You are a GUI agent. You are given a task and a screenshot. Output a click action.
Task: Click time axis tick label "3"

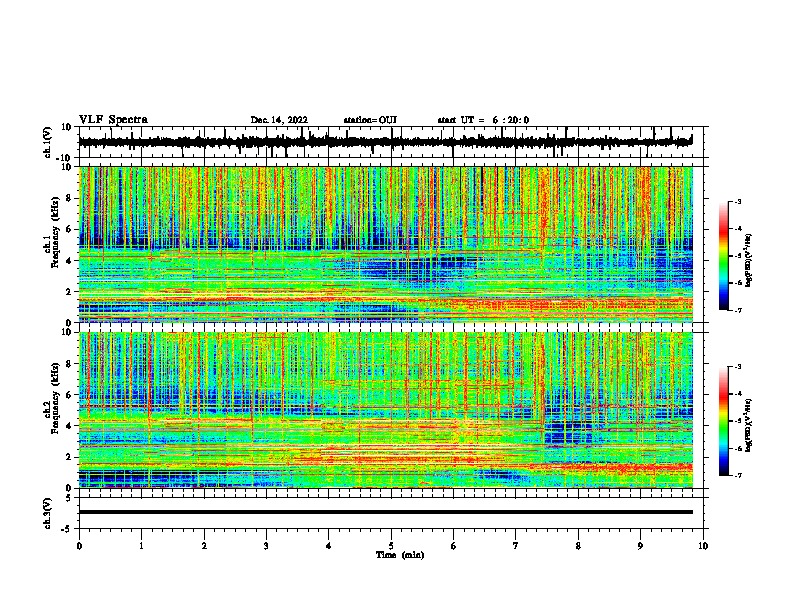(266, 546)
